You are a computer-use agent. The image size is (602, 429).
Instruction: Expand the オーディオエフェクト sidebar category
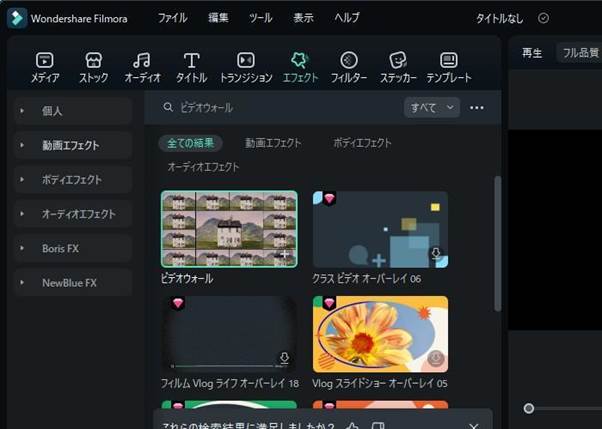coord(22,214)
